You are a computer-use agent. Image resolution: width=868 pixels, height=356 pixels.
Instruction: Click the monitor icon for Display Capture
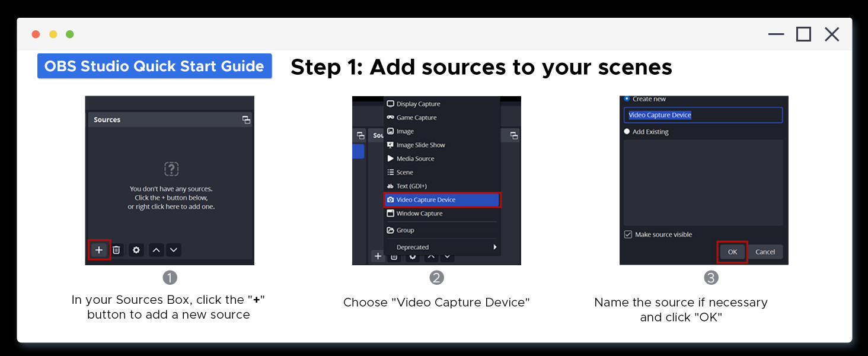[x=391, y=104]
